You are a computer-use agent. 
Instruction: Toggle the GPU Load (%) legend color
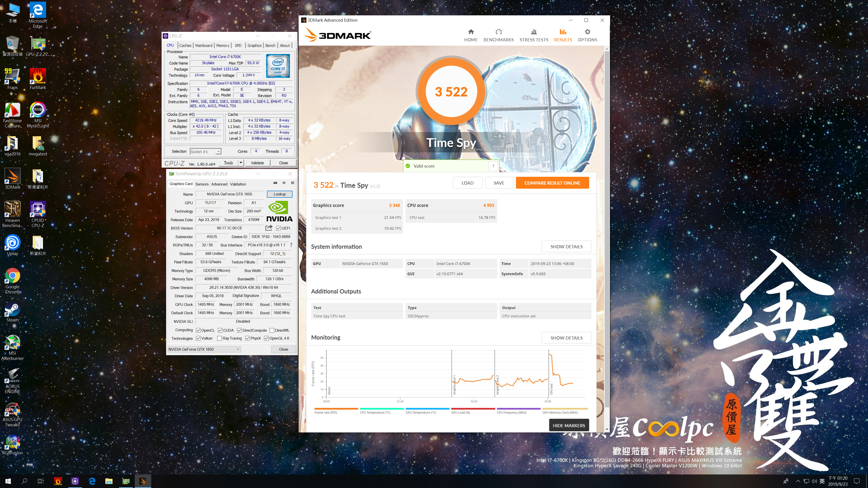coord(473,409)
